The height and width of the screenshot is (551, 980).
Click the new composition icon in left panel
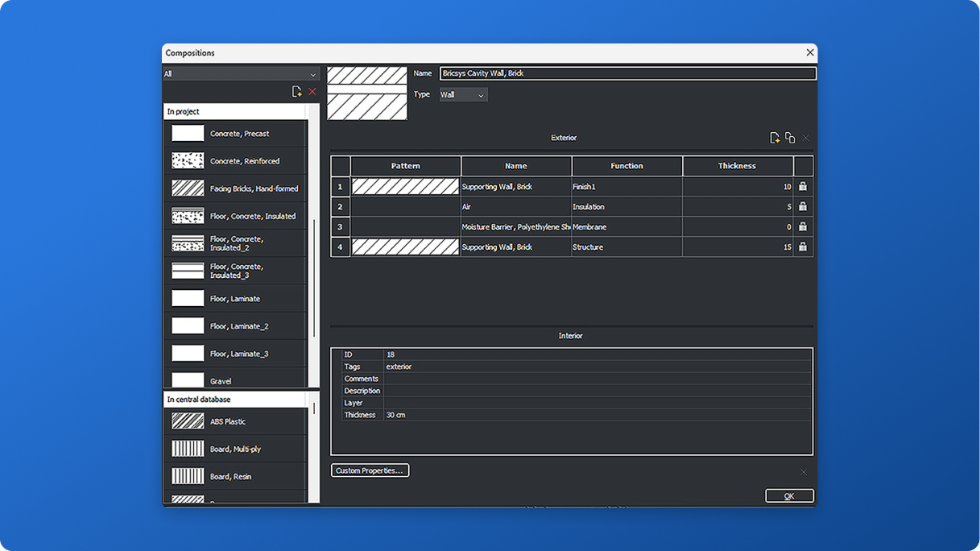click(297, 92)
